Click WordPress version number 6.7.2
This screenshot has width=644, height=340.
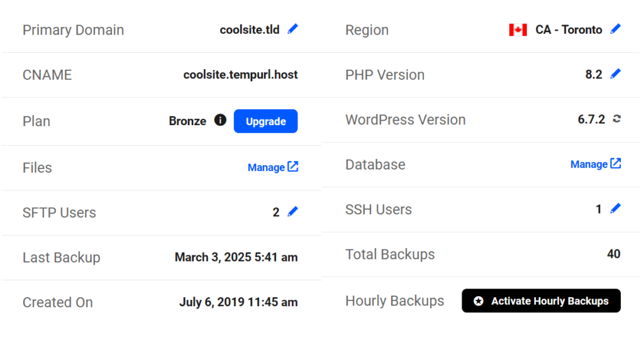591,119
